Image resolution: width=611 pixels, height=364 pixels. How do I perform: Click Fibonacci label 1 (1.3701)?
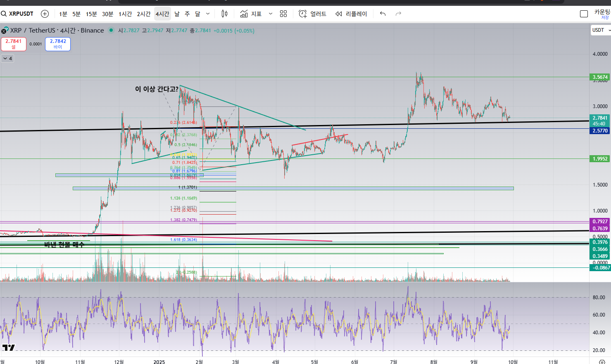pyautogui.click(x=188, y=187)
